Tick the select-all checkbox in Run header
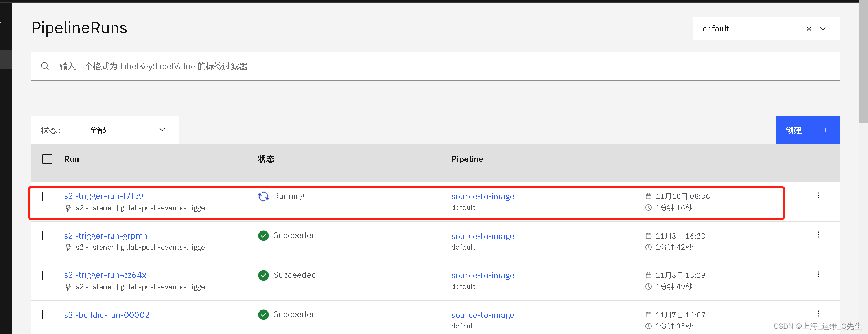Image resolution: width=868 pixels, height=334 pixels. pyautogui.click(x=47, y=159)
